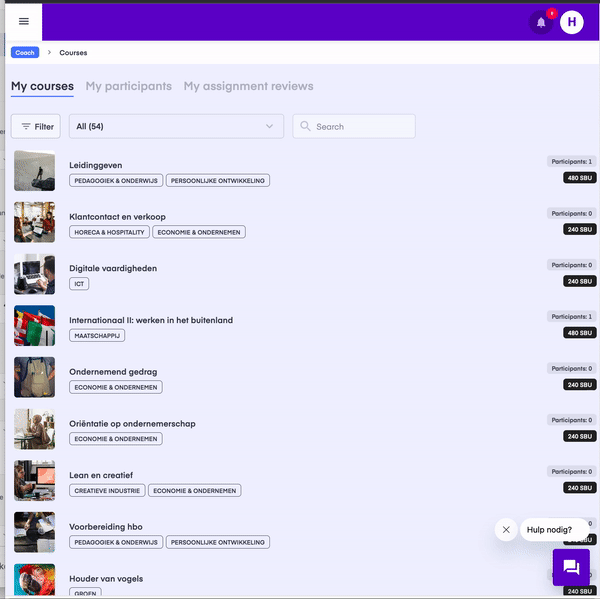Open the Klantcontact en verkoop course
Image resolution: width=600 pixels, height=599 pixels.
(x=117, y=217)
